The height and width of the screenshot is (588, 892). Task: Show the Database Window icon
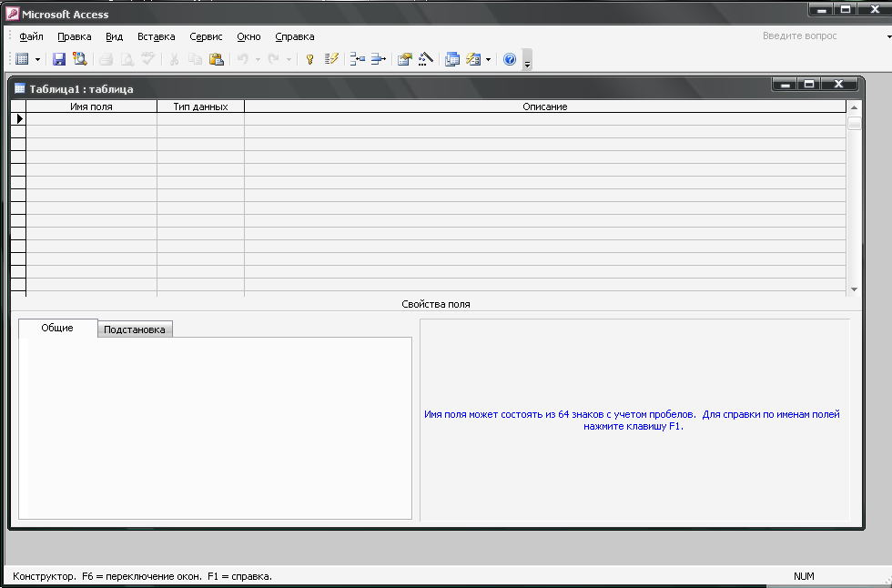(452, 59)
